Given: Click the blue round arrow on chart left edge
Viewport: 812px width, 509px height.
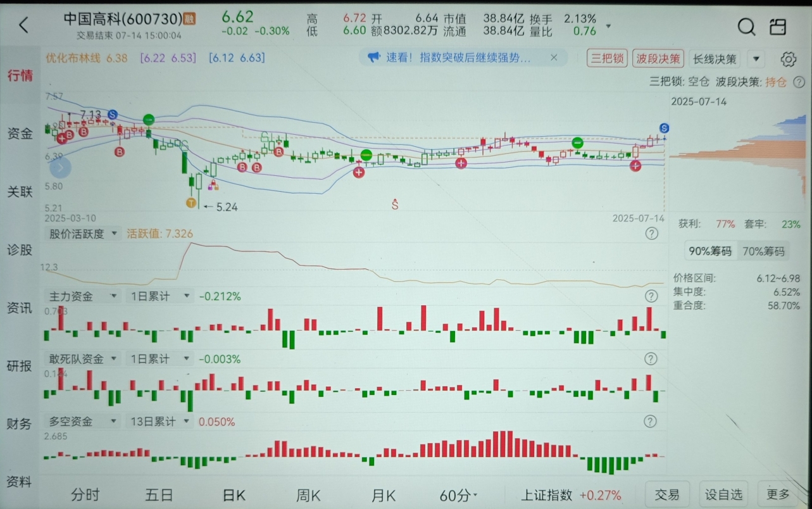Looking at the screenshot, I should click(x=61, y=168).
